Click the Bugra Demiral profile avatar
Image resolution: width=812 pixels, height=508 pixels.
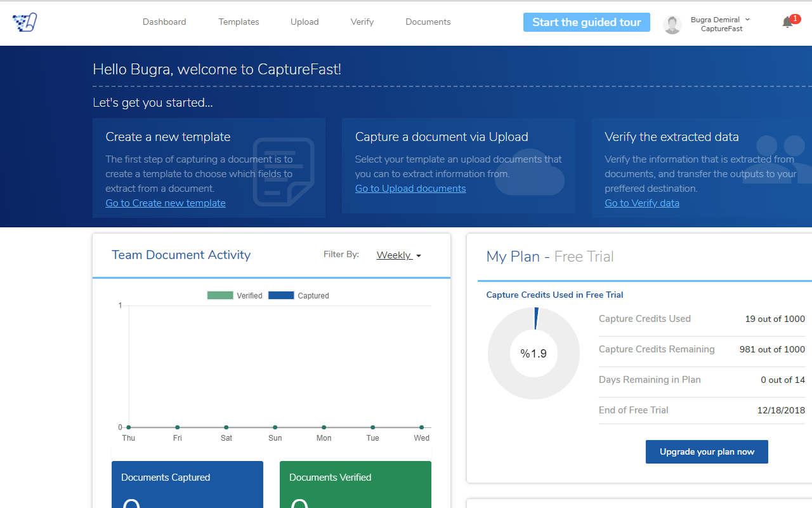[x=672, y=25]
